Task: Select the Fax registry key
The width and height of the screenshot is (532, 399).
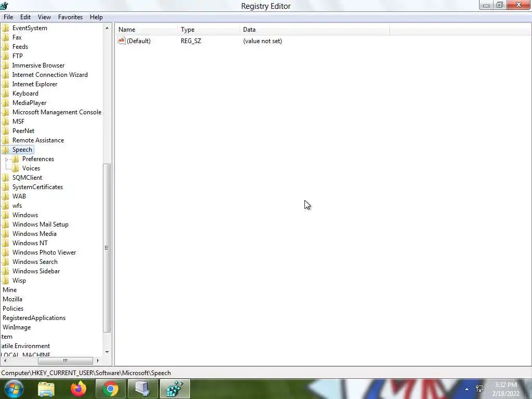Action: 17,37
